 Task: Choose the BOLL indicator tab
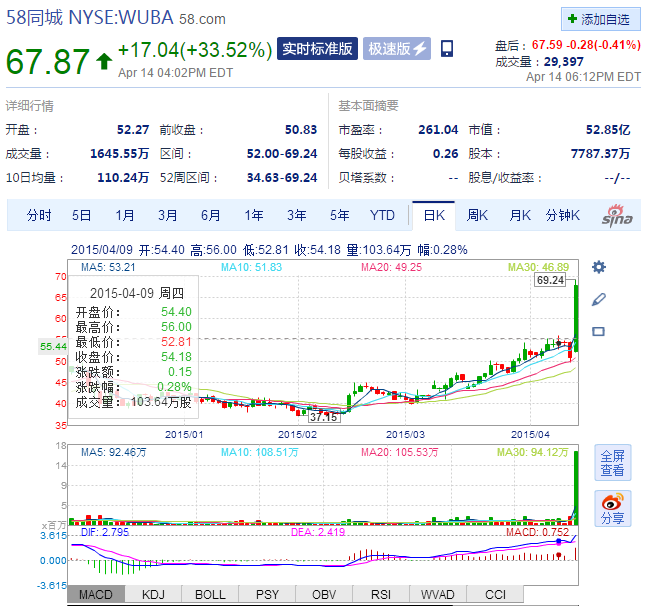click(x=210, y=594)
